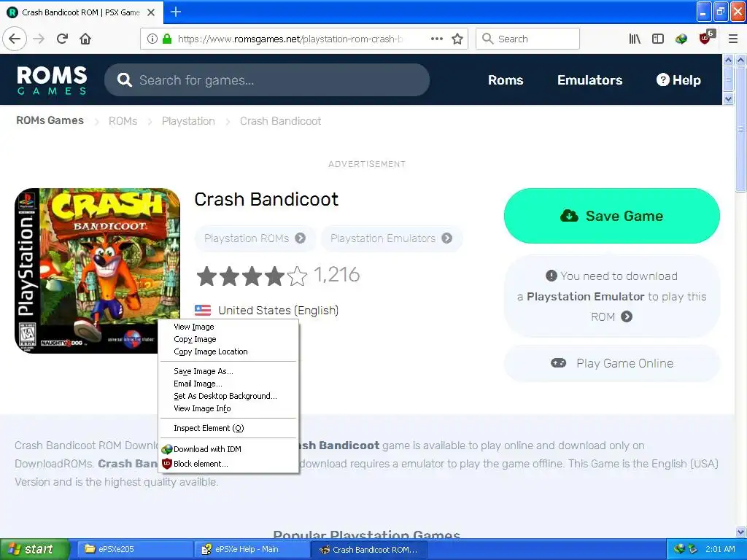Click the cloud download icon on Save Game

click(x=569, y=216)
